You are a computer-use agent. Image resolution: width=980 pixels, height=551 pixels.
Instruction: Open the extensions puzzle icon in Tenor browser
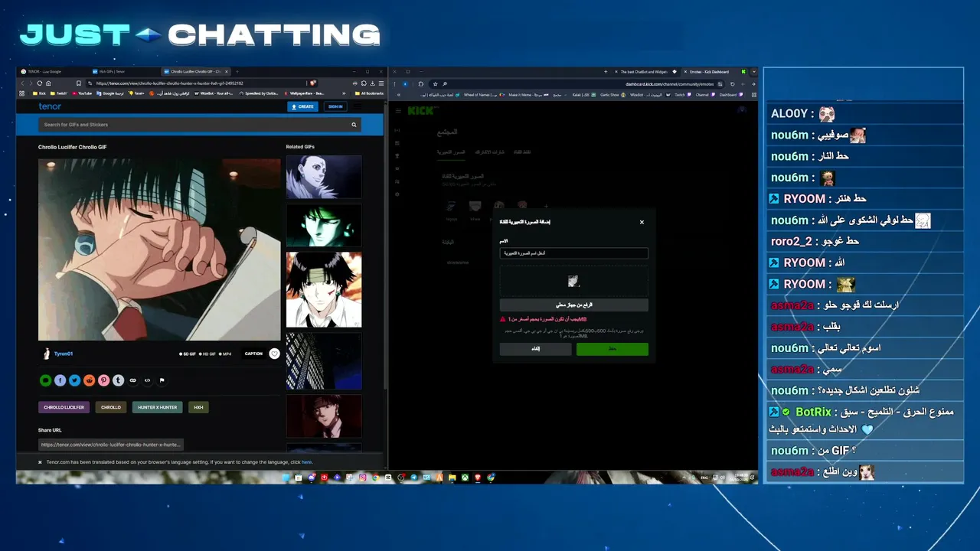click(363, 83)
